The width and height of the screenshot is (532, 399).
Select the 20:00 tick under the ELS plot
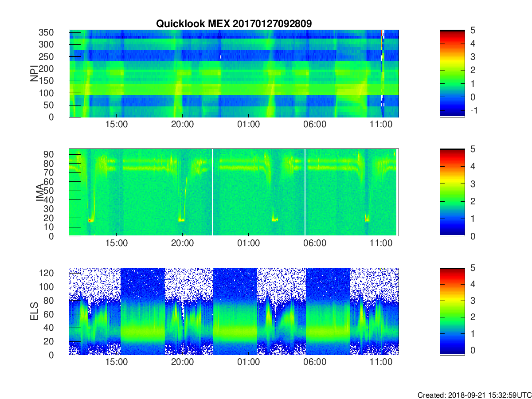pos(182,362)
